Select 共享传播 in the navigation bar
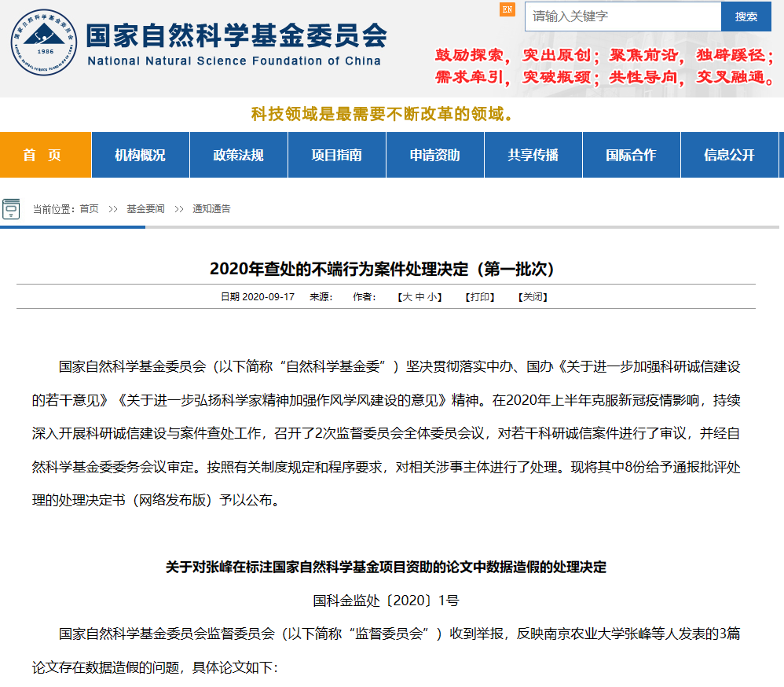 533,155
